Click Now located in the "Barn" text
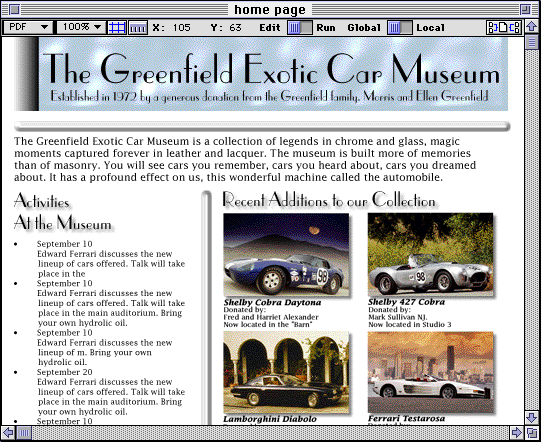 pos(268,325)
